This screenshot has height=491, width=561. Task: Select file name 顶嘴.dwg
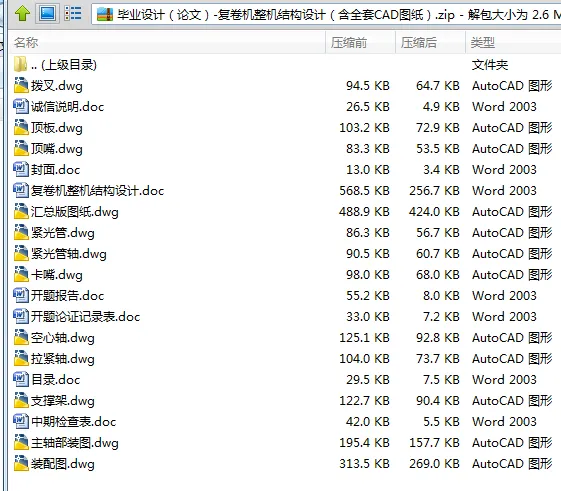pos(57,149)
